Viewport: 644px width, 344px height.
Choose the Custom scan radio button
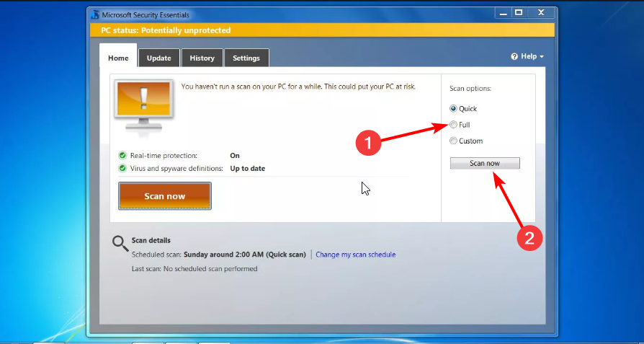click(x=453, y=141)
